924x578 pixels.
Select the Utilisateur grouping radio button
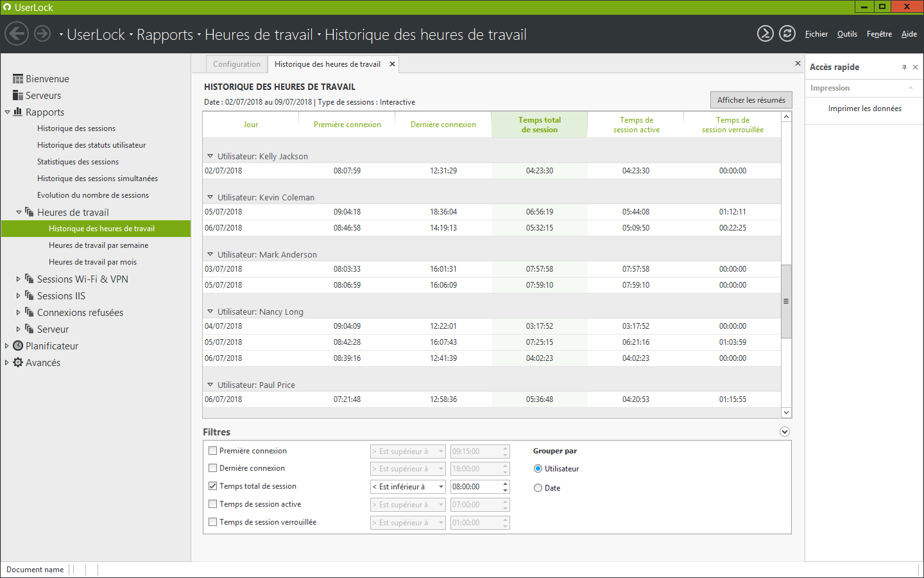(x=538, y=469)
